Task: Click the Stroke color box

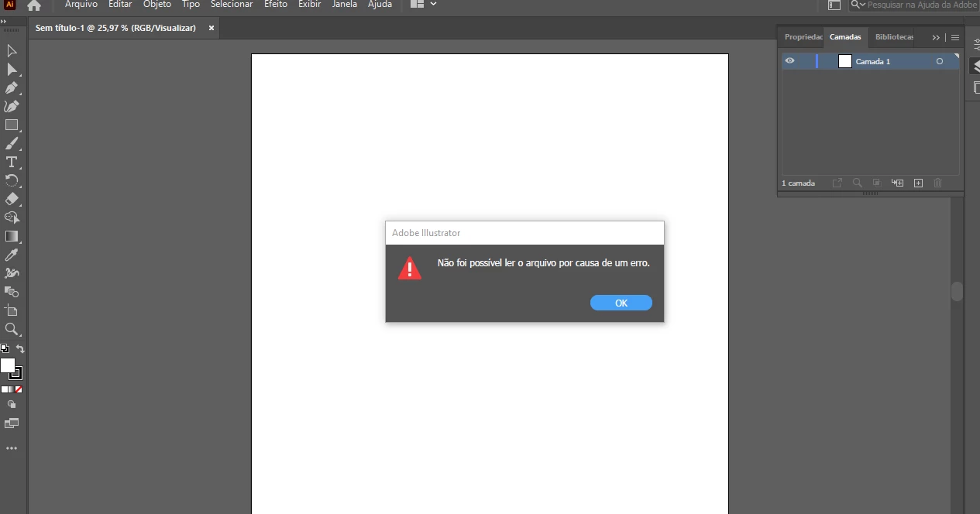Action: coord(17,374)
